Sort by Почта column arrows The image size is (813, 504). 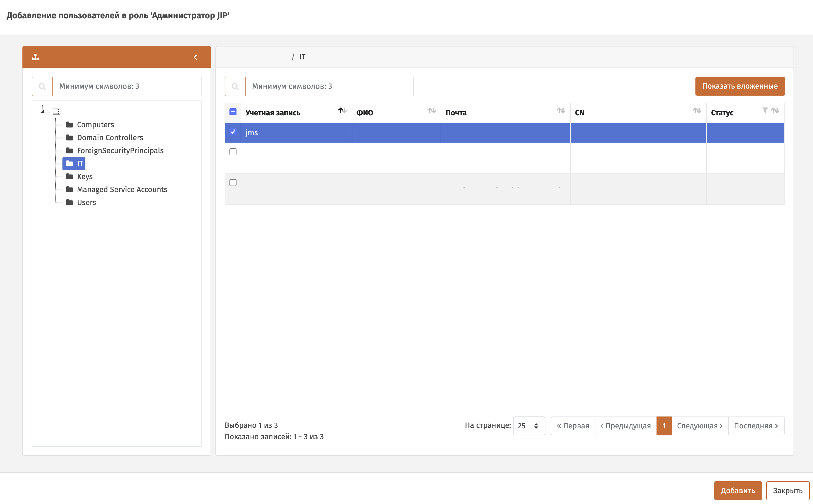pyautogui.click(x=561, y=110)
